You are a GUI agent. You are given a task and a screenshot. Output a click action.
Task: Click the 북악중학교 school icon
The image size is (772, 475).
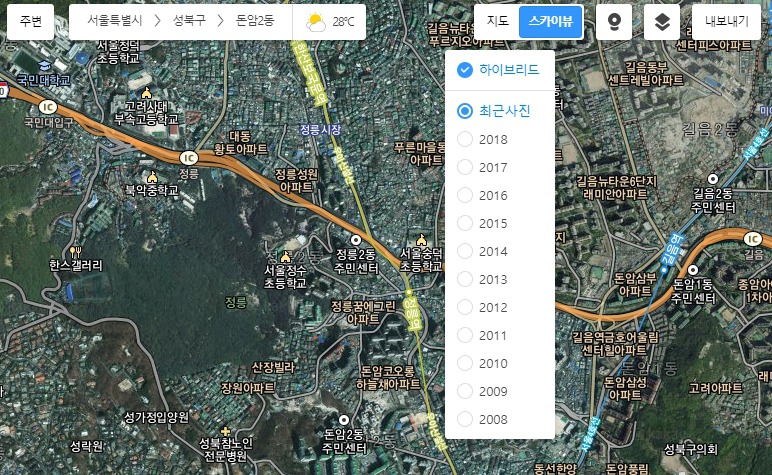pos(152,176)
